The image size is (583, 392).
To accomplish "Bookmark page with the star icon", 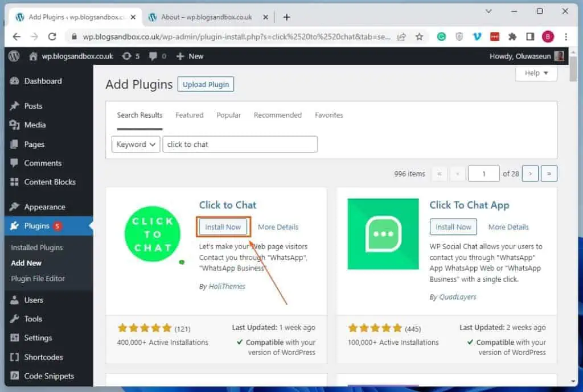I will pos(420,37).
